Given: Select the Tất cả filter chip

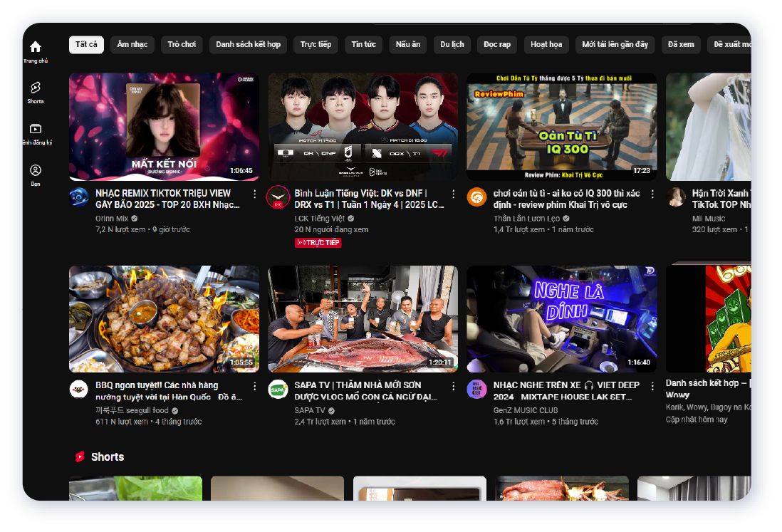Looking at the screenshot, I should click(86, 44).
